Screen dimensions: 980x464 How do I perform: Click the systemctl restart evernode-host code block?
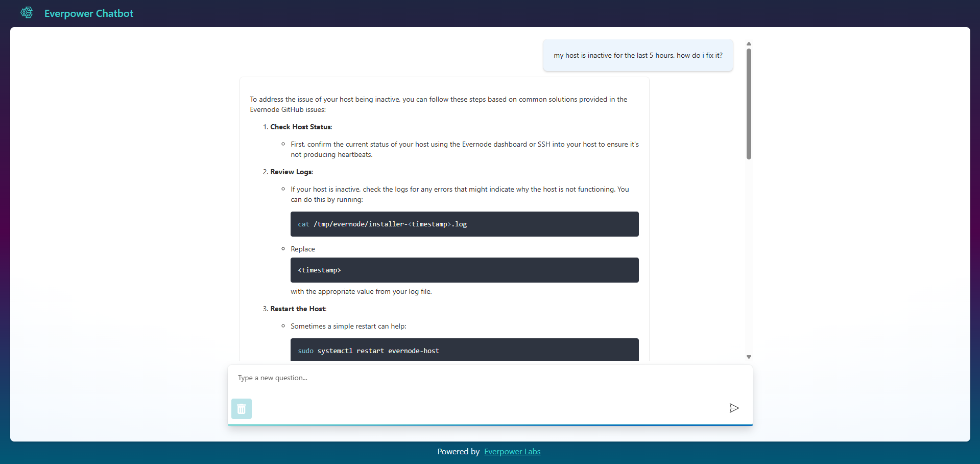pyautogui.click(x=464, y=351)
